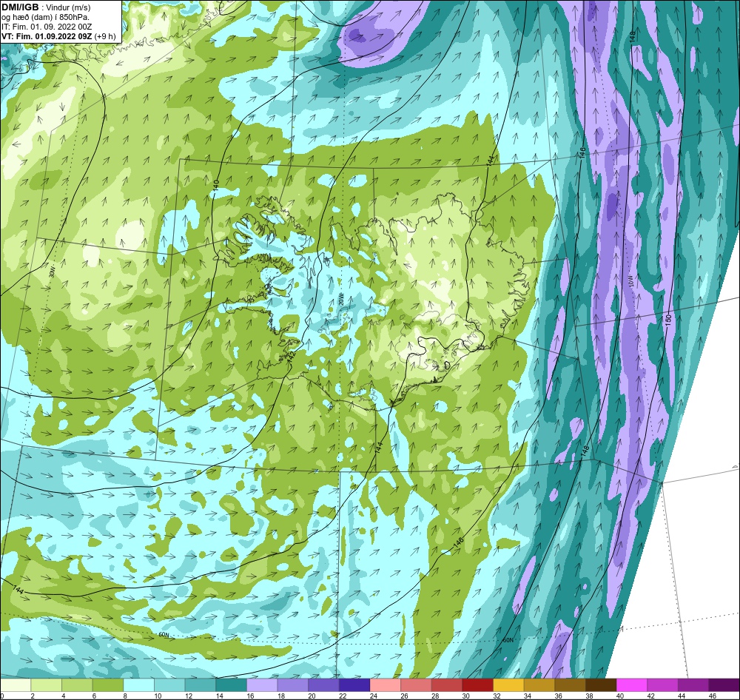Click the 'og hæð (dam) í 850hPa.' line
This screenshot has height=700, width=740.
[46, 17]
